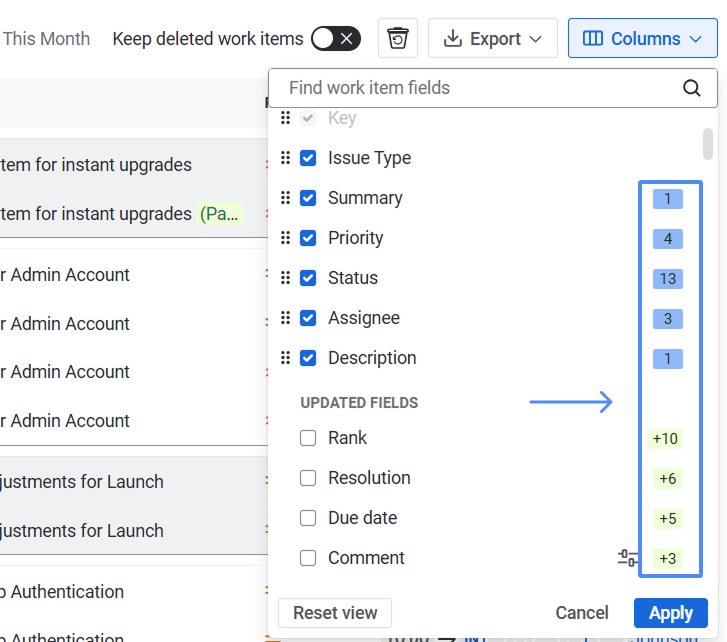The width and height of the screenshot is (727, 642).
Task: Grab the drag handle beside Assignee
Action: click(285, 318)
